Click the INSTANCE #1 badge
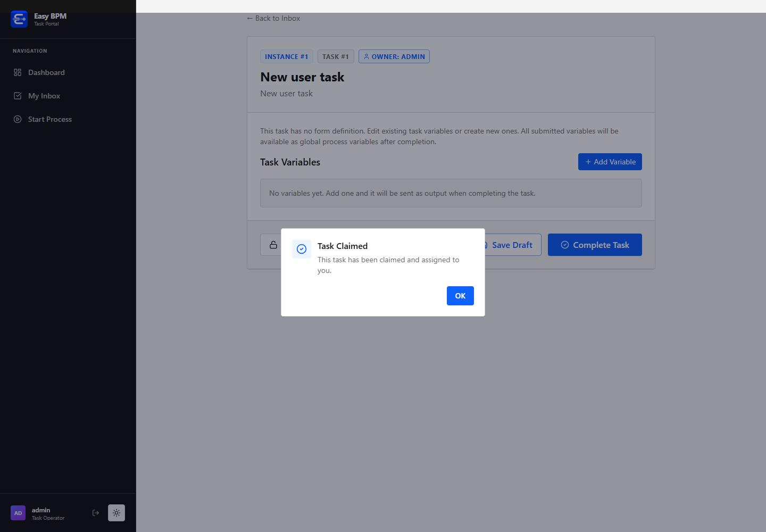This screenshot has height=532, width=766. point(287,56)
